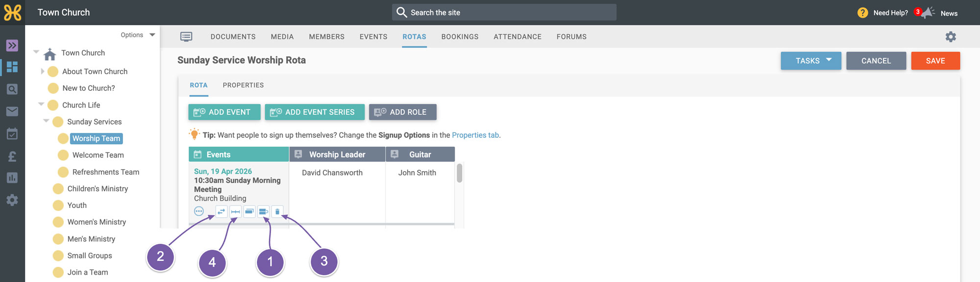Click the search magnifier icon in top bar
Screen dimensions: 980x282
tap(401, 12)
